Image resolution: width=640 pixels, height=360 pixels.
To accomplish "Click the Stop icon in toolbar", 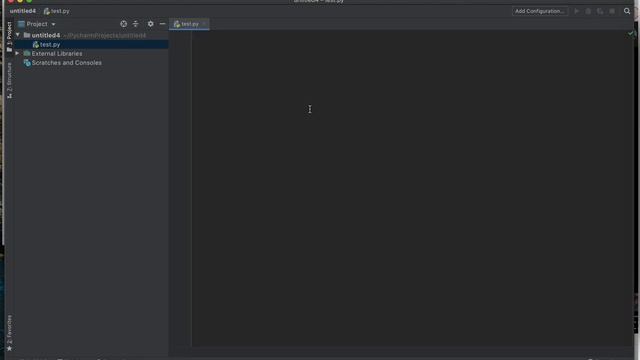I will coord(612,11).
